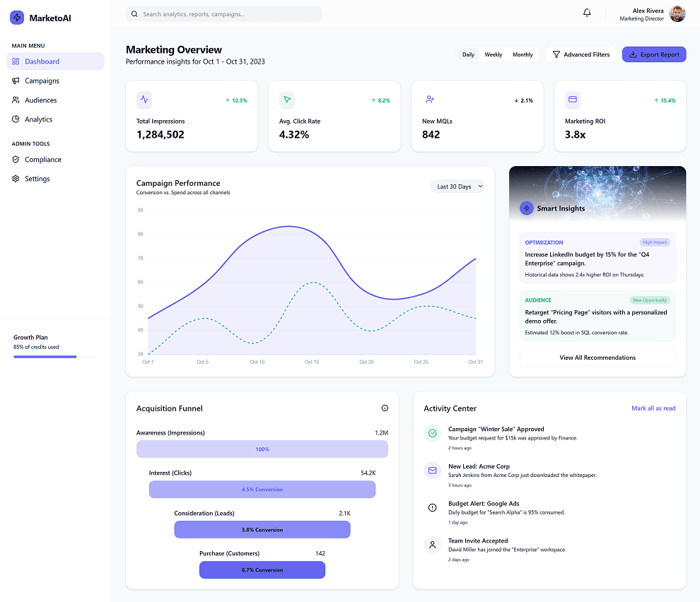700x602 pixels.
Task: Click the Avg. Click Rate value 4.32%
Action: (x=293, y=134)
